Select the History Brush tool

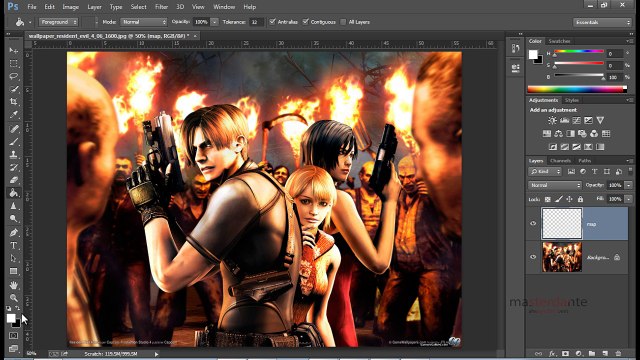[x=13, y=167]
